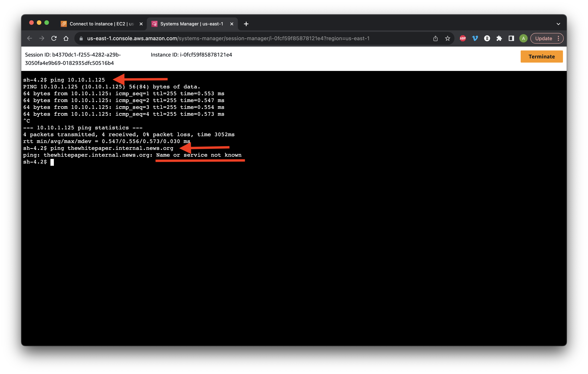Screen dimensions: 588x374
Task: Close the Connect to instance tab
Action: [141, 24]
